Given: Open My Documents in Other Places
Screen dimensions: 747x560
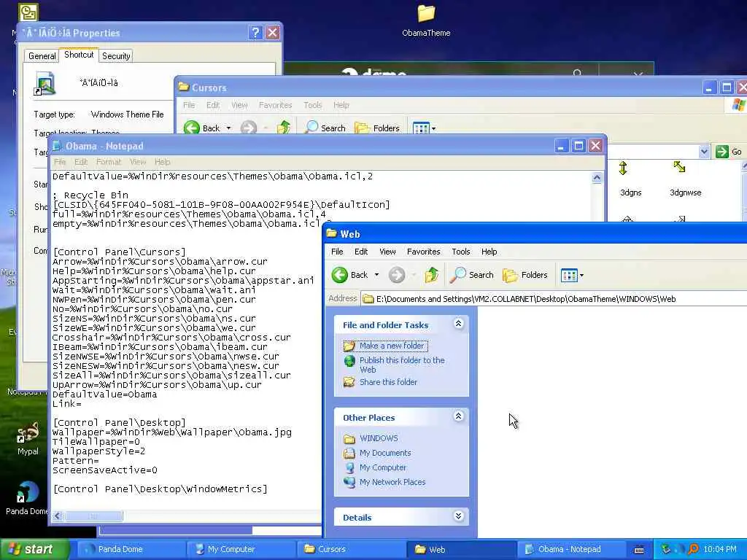Looking at the screenshot, I should click(385, 453).
